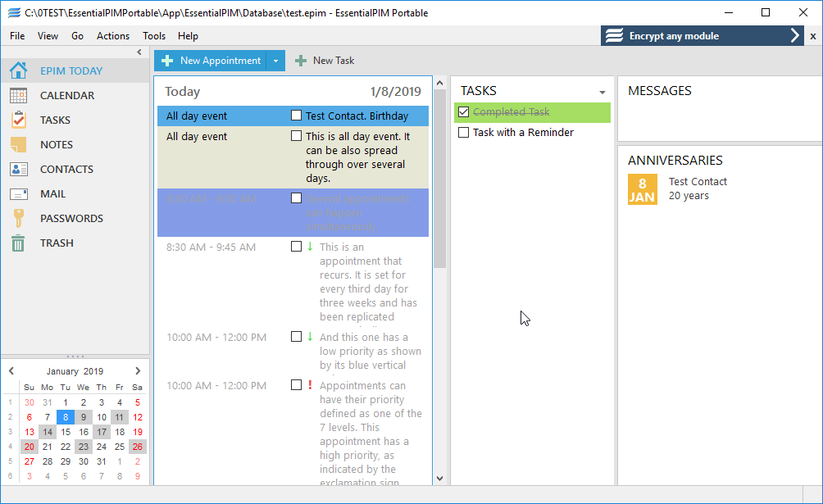Click green low priority arrow on 8:30 appointment
The height and width of the screenshot is (504, 823).
tap(310, 246)
